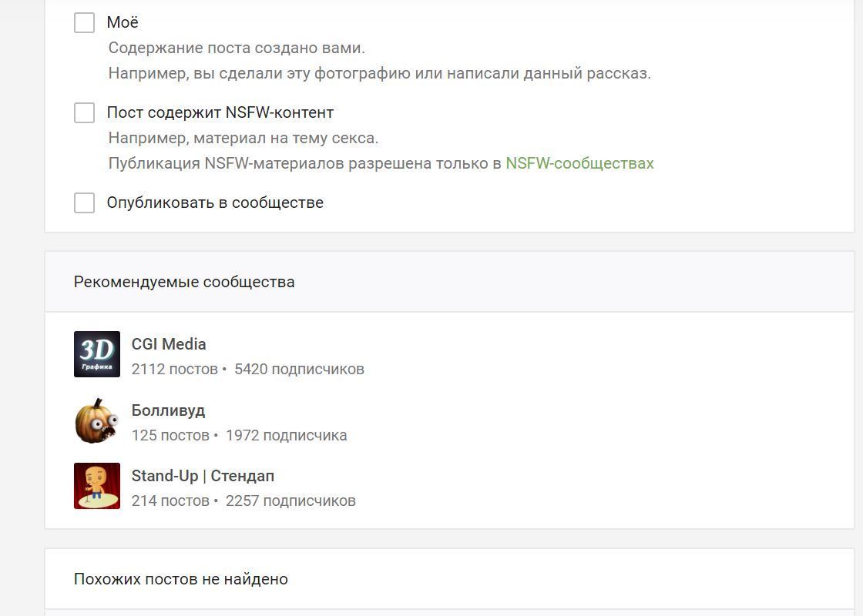Click Stand-Up's 214 постов count
This screenshot has height=616, width=863.
(170, 500)
